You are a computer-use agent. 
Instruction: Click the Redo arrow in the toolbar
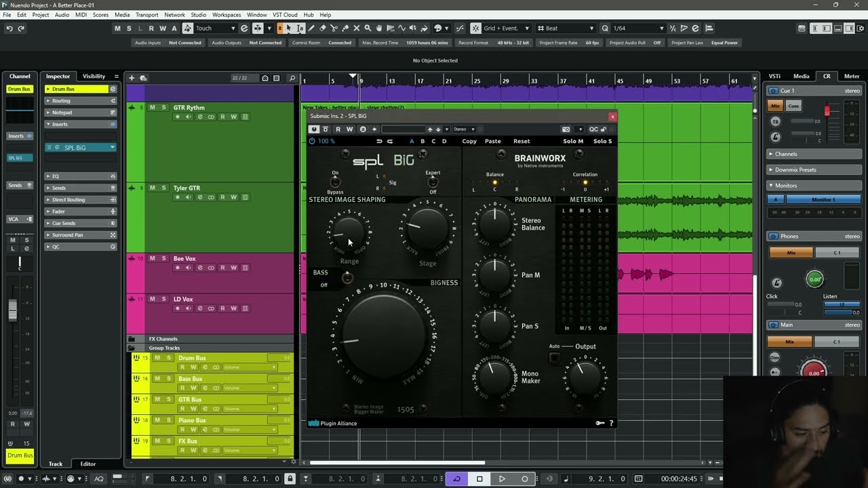click(21, 28)
